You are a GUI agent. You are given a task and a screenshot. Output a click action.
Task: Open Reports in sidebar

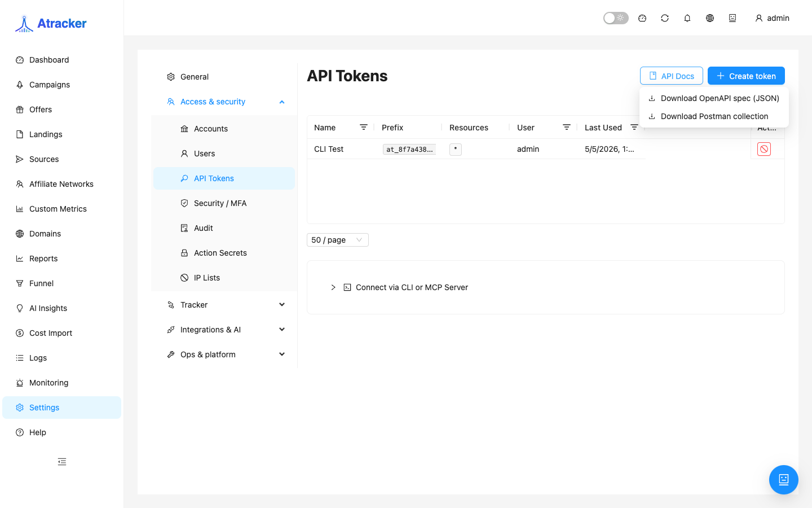pos(62,259)
